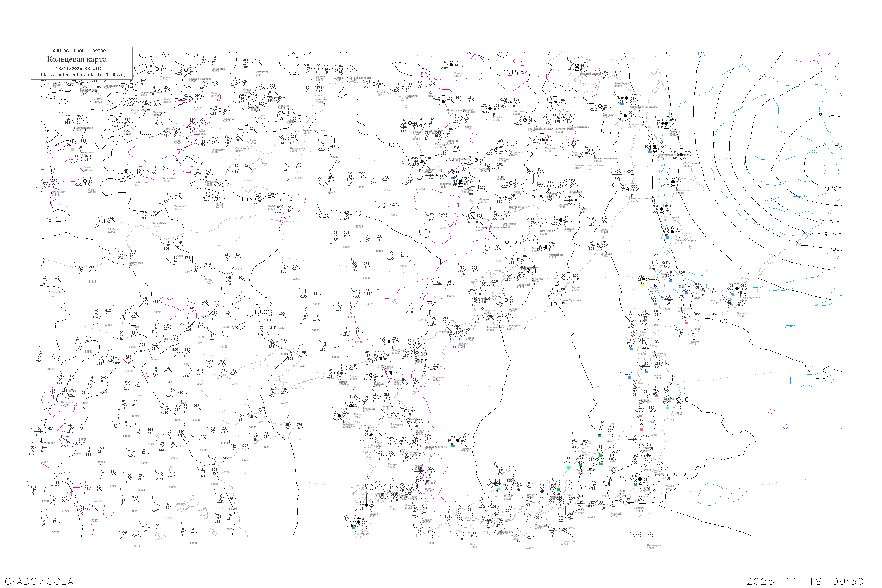Click the filled station circle at Южно-Курильск
This screenshot has height=588, width=882.
737,289
